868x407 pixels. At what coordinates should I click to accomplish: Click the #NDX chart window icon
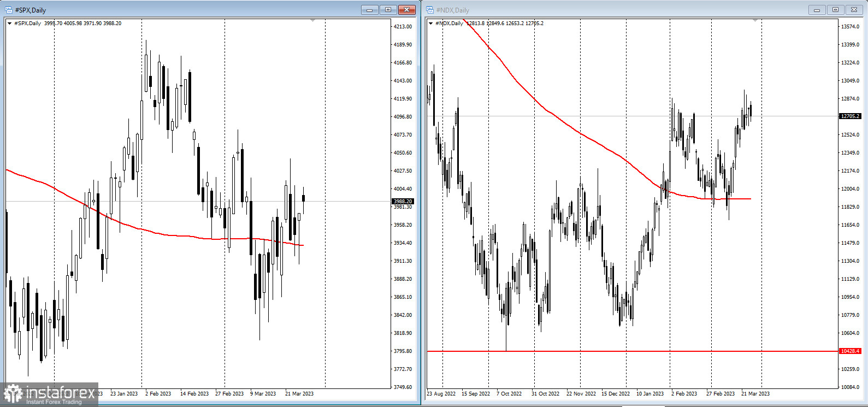(x=430, y=10)
